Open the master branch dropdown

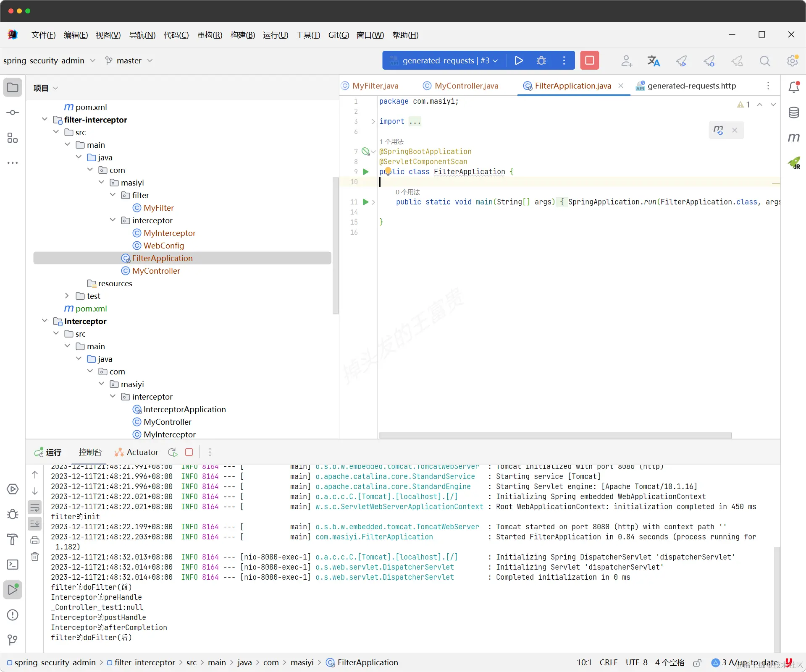pyautogui.click(x=129, y=60)
